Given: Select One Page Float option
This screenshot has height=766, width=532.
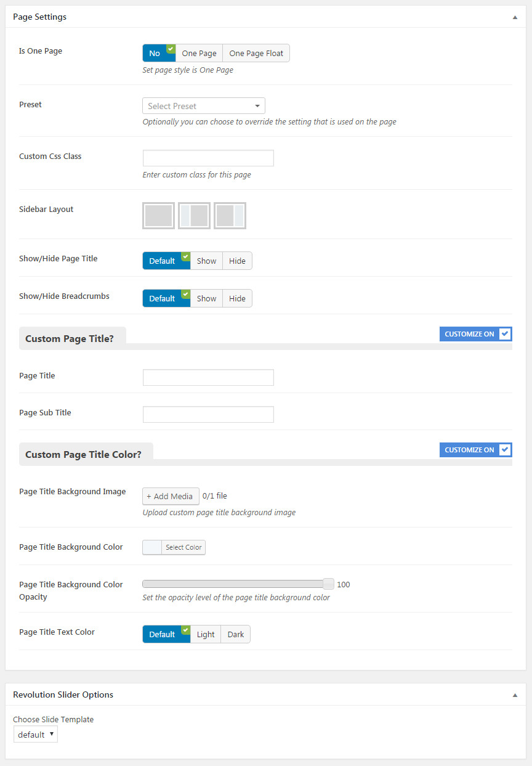Looking at the screenshot, I should click(256, 54).
